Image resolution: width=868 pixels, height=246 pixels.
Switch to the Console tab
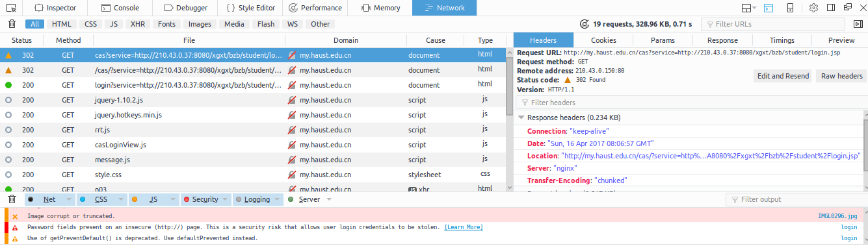click(x=121, y=8)
